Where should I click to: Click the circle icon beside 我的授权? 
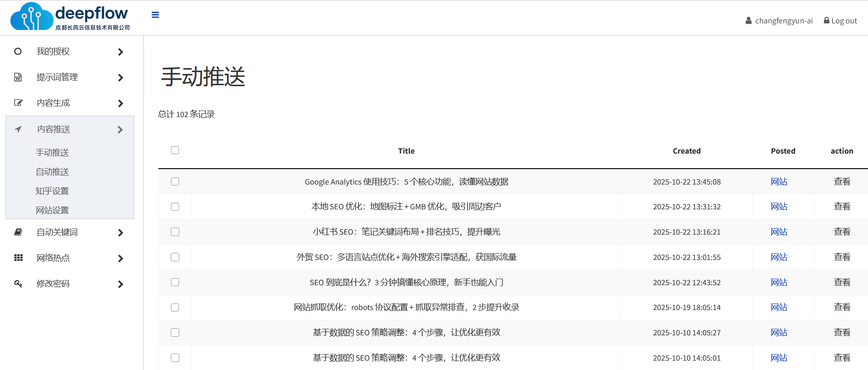[18, 52]
